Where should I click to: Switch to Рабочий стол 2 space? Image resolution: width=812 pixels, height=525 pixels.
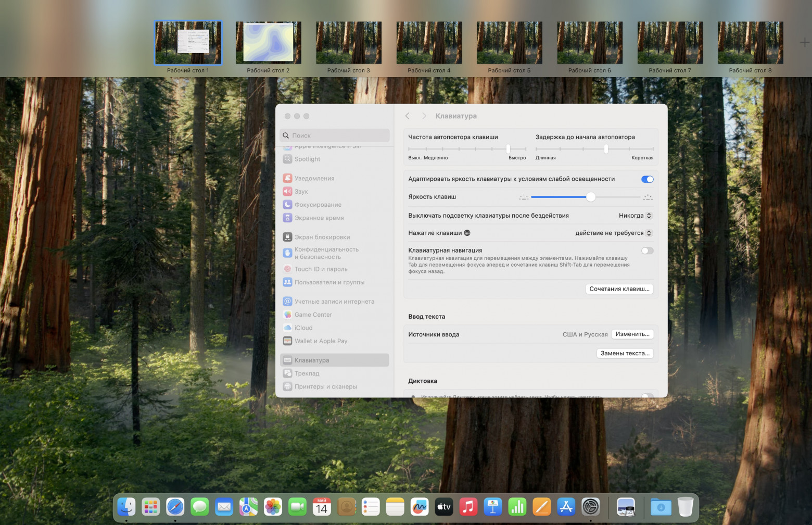(x=268, y=42)
